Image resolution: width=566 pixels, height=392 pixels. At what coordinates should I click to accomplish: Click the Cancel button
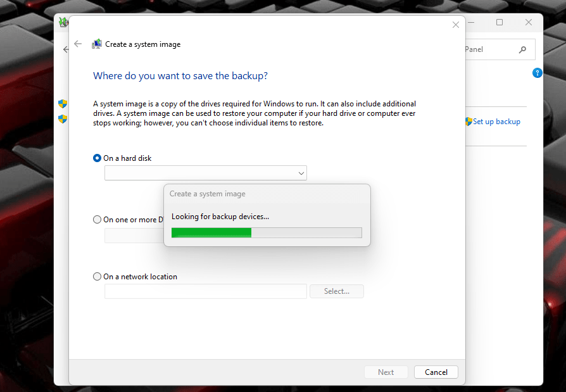pyautogui.click(x=436, y=372)
